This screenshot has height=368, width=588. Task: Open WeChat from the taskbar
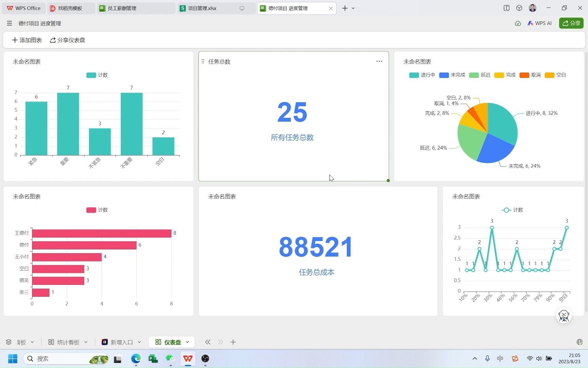[x=170, y=358]
